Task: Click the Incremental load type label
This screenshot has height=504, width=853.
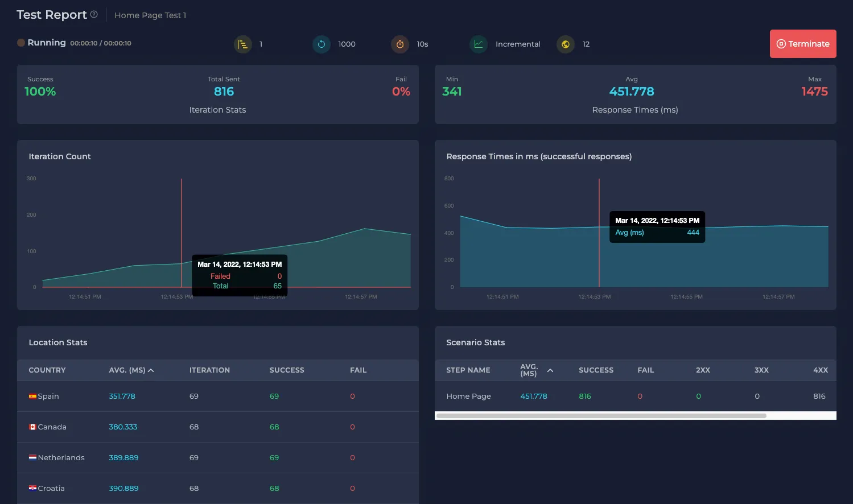Action: (x=518, y=44)
